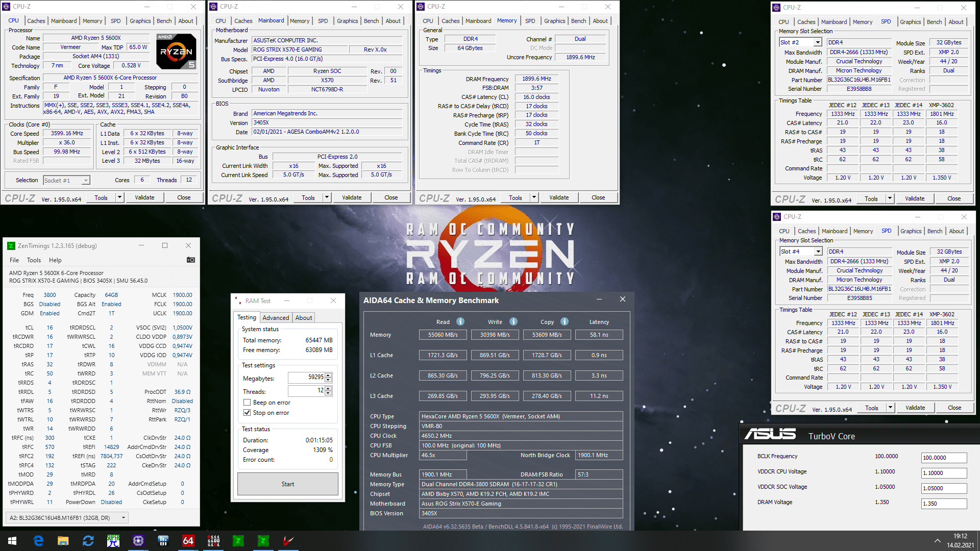Click the Memory Read value 55060 MB/s
The height and width of the screenshot is (551, 980).
click(x=443, y=335)
